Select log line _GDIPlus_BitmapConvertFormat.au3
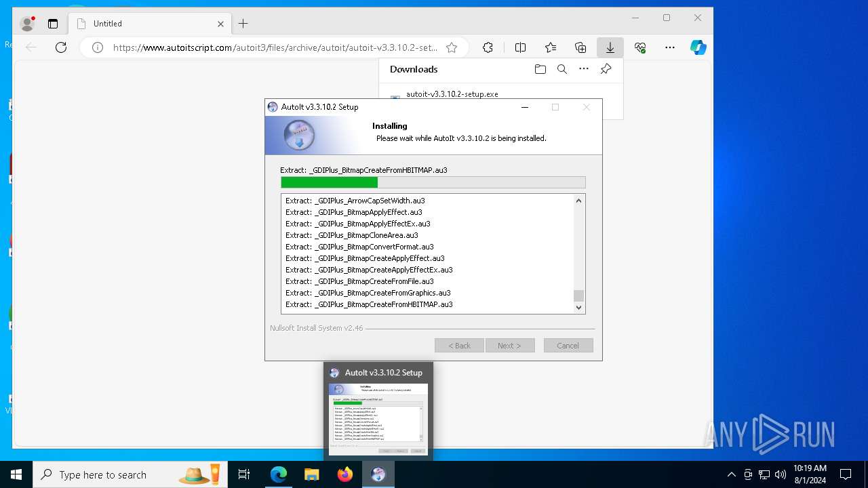Image resolution: width=868 pixels, height=488 pixels. coord(359,247)
